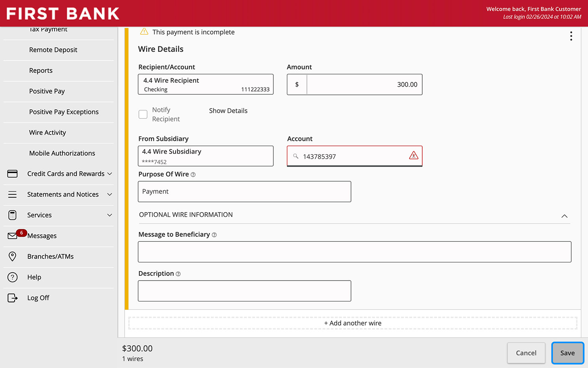The height and width of the screenshot is (368, 588).
Task: Click the dollar sign in Amount field
Action: (297, 84)
